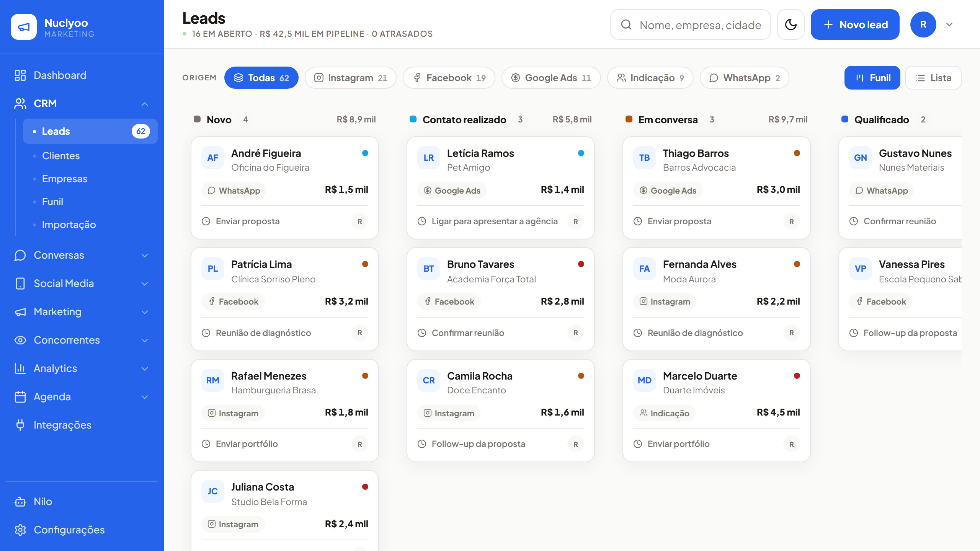The width and height of the screenshot is (980, 551).
Task: Open the user account dropdown chevron
Action: (x=949, y=24)
